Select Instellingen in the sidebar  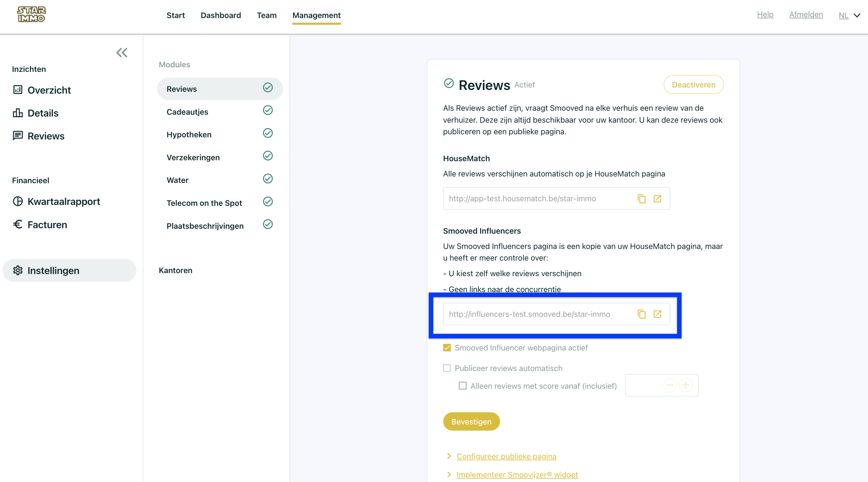(69, 270)
